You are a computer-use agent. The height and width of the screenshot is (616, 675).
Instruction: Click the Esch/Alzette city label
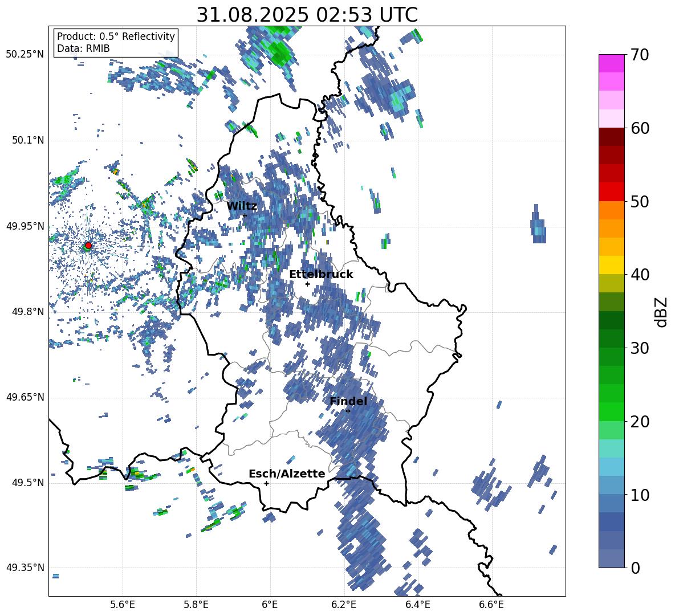(287, 474)
